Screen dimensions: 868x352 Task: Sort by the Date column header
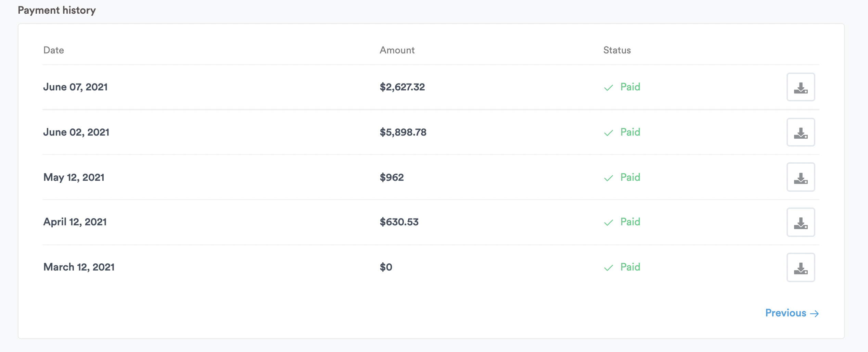[53, 50]
